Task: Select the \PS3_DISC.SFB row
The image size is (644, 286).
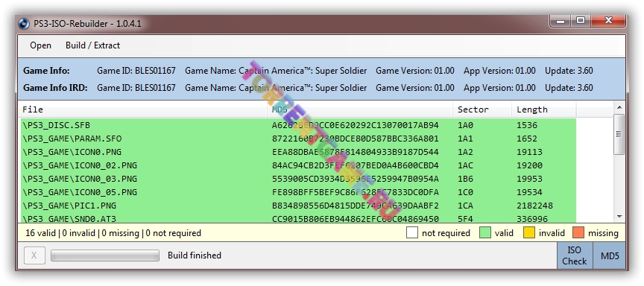Action: click(297, 125)
